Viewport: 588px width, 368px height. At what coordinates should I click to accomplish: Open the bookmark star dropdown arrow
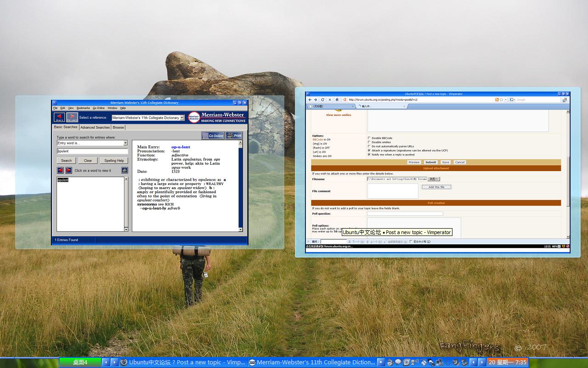(505, 99)
